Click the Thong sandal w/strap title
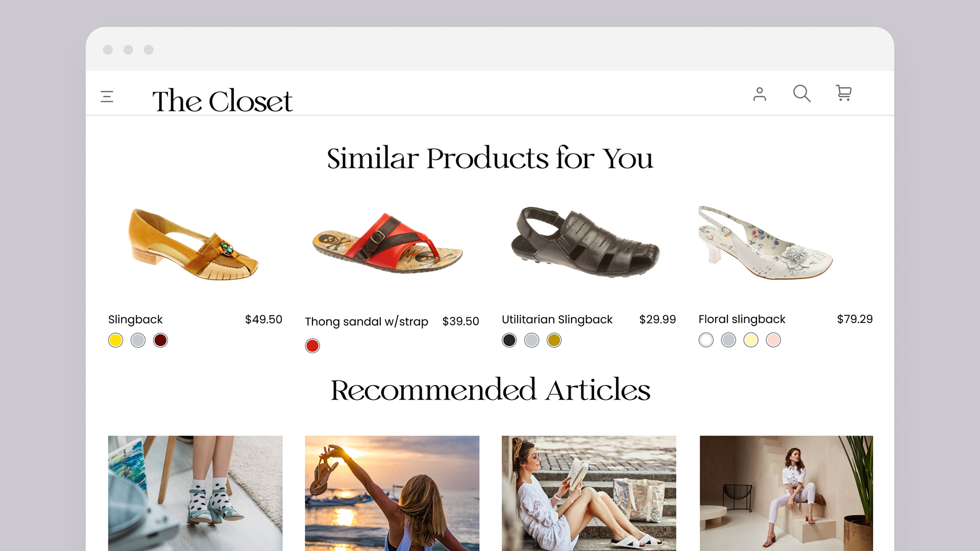Image resolution: width=980 pixels, height=551 pixels. coord(366,321)
